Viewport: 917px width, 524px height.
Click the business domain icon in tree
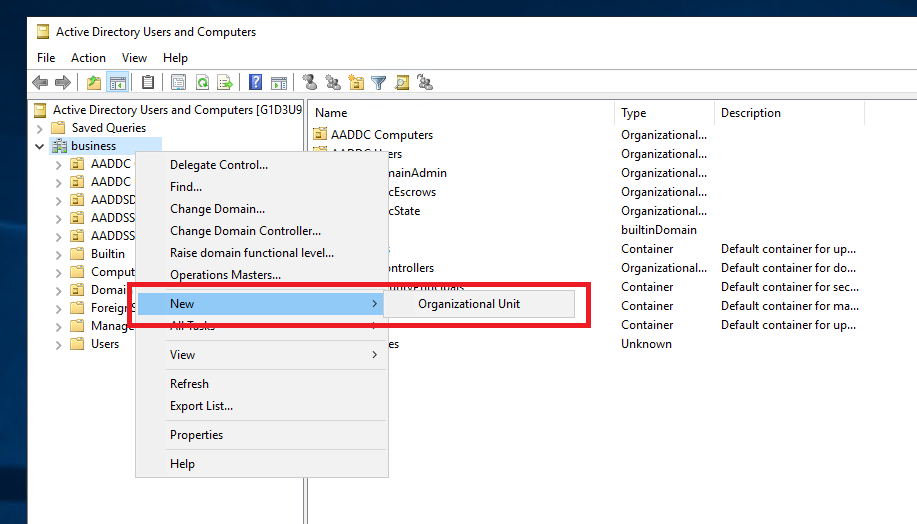60,146
